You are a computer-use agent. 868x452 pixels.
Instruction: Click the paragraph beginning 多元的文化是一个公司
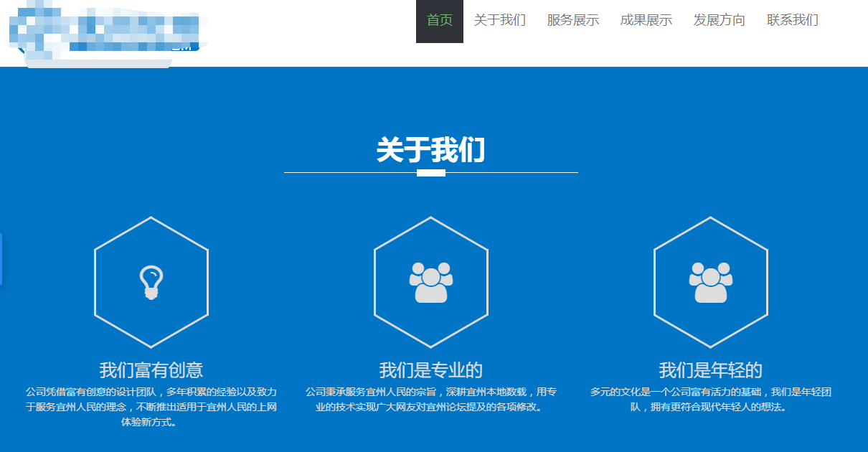pos(711,400)
